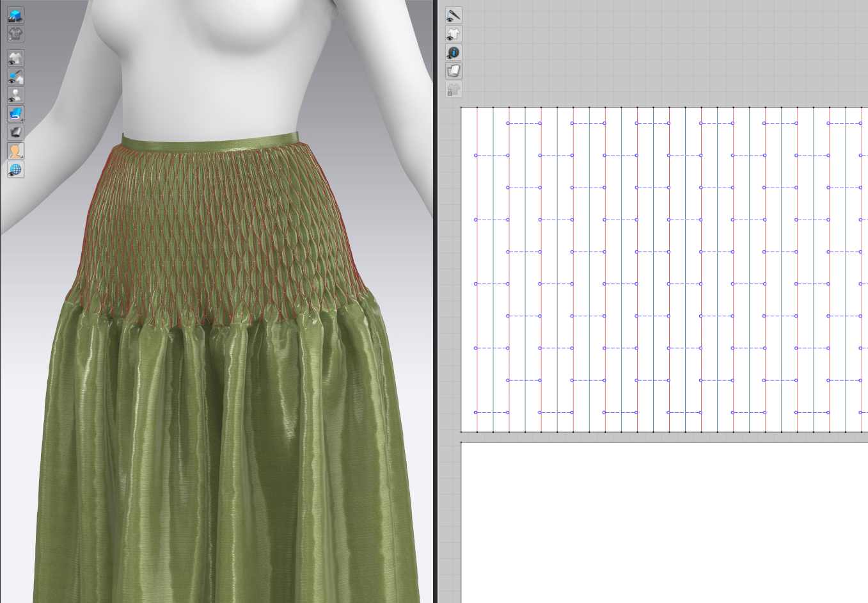Image resolution: width=868 pixels, height=603 pixels.
Task: Click the 2D information display icon
Action: pos(454,52)
